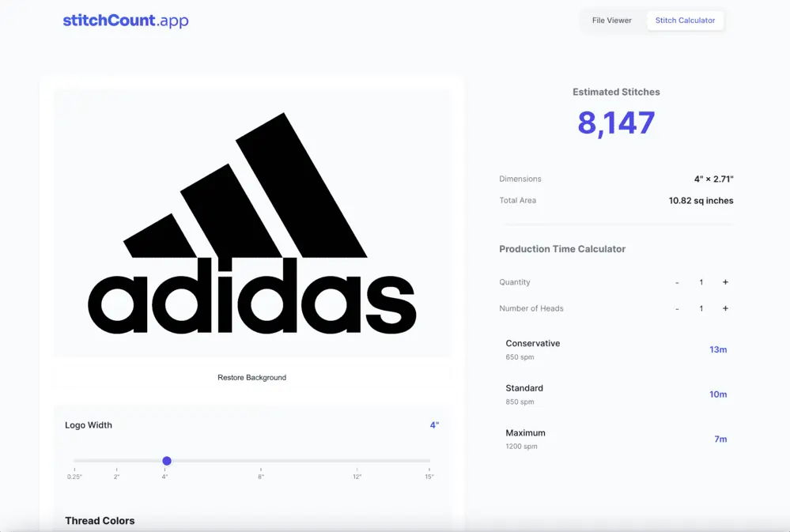Set logo width to 8" on slider

[261, 461]
